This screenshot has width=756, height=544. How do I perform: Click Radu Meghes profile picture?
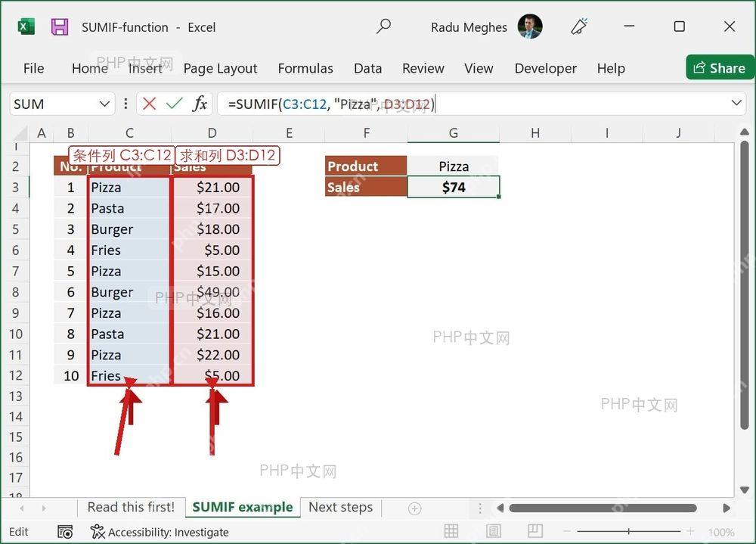click(530, 26)
